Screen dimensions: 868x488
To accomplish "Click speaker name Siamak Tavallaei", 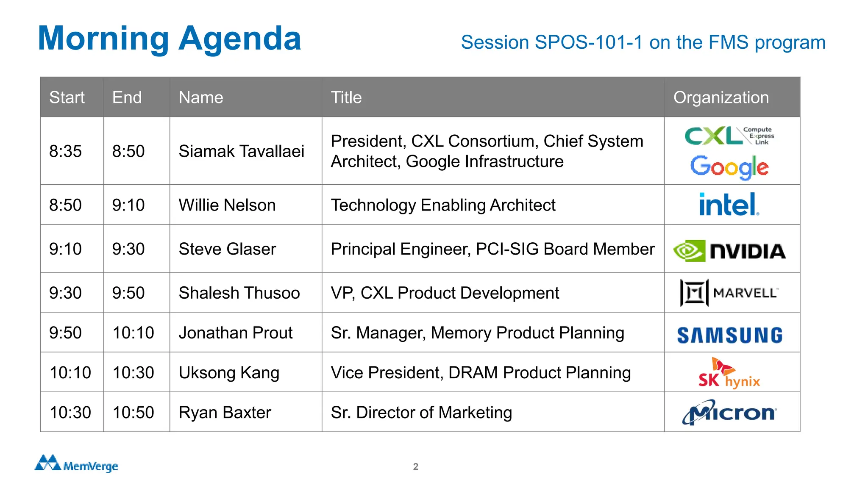I will pyautogui.click(x=242, y=151).
